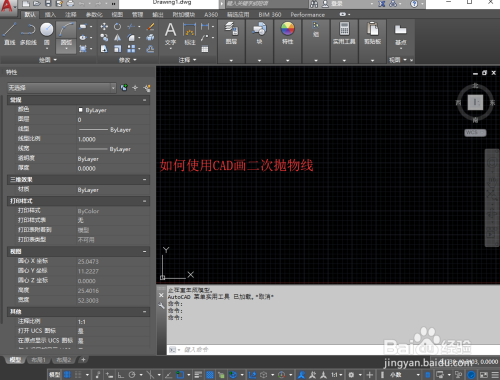Image resolution: width=500 pixels, height=380 pixels.
Task: Click the Explode tool icon
Action: [150, 38]
